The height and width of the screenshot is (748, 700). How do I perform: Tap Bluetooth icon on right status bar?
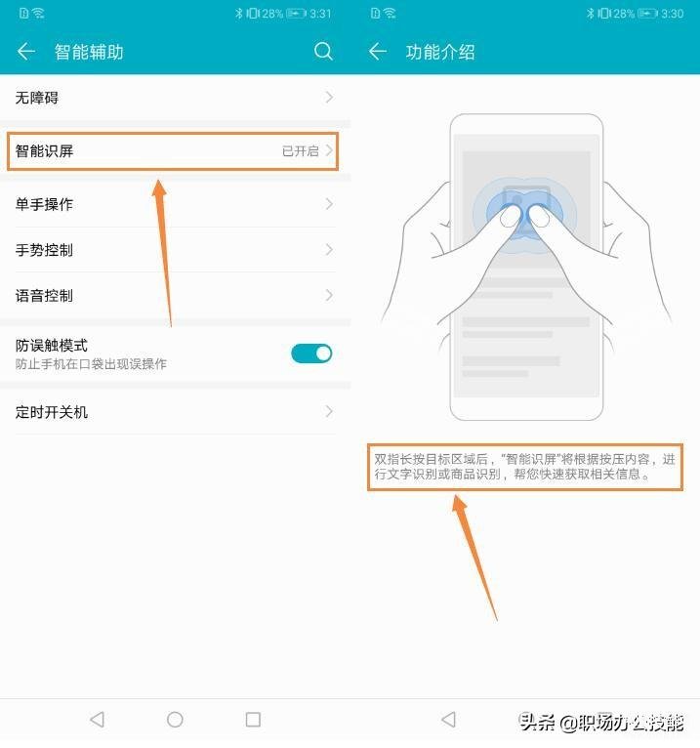click(591, 14)
